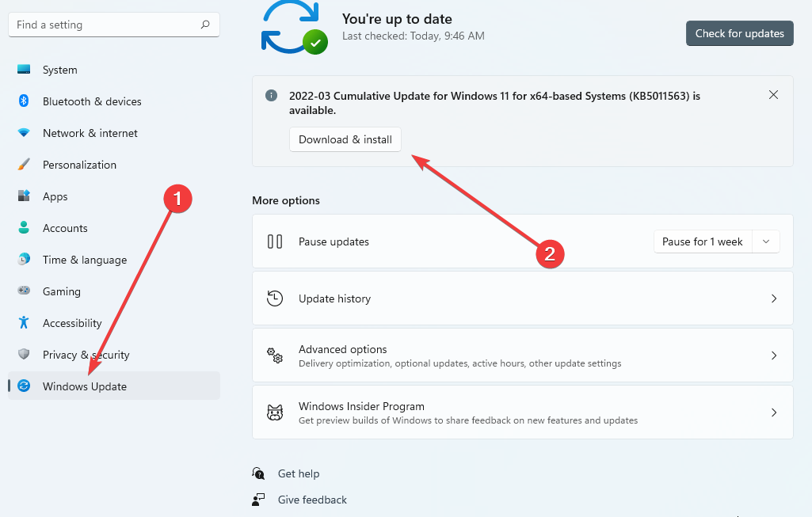Select Privacy & security
This screenshot has width=812, height=517.
coord(114,355)
